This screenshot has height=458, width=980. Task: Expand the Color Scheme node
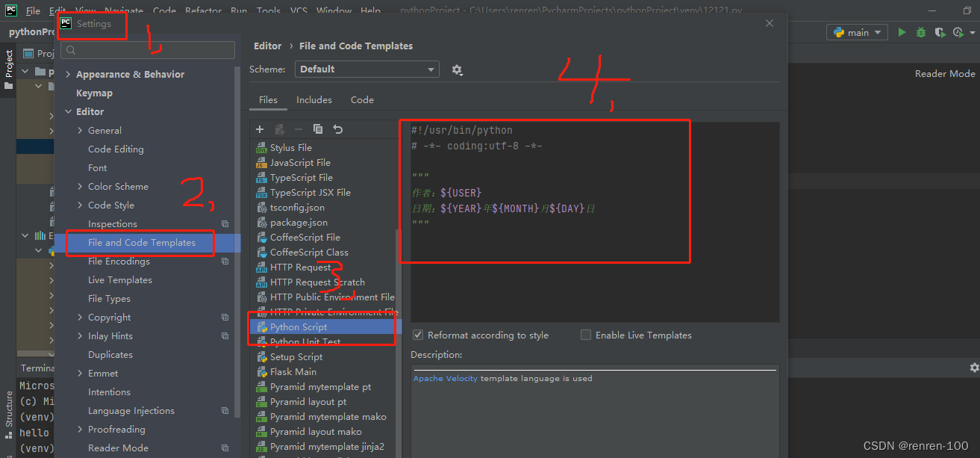(81, 187)
